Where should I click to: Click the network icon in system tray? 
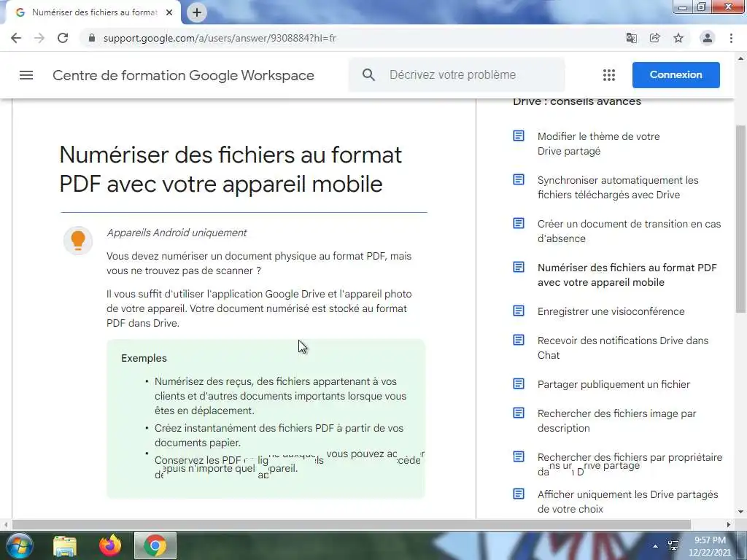pos(673,545)
